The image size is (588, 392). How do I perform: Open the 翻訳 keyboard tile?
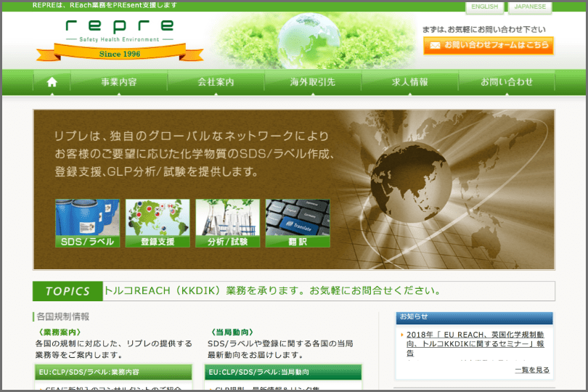click(297, 223)
